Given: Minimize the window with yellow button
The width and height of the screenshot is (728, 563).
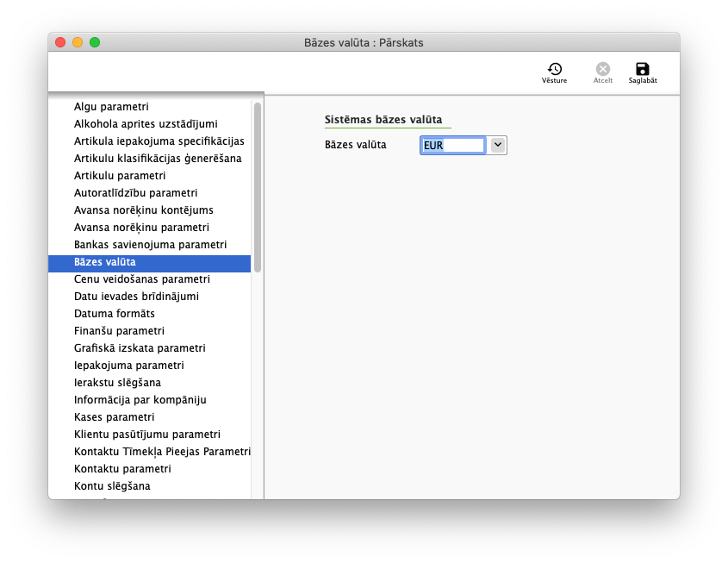Looking at the screenshot, I should tap(78, 42).
